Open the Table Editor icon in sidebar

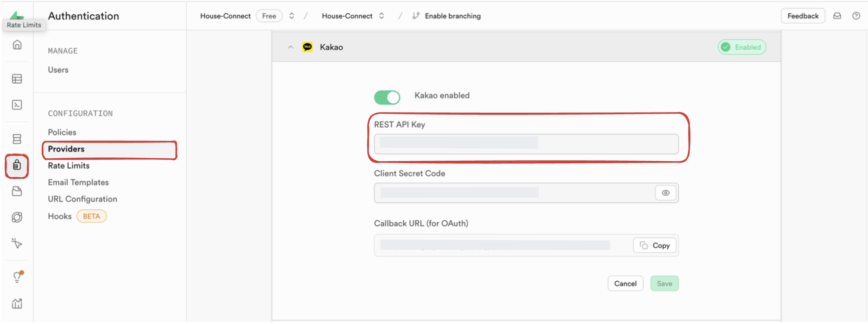pos(17,79)
